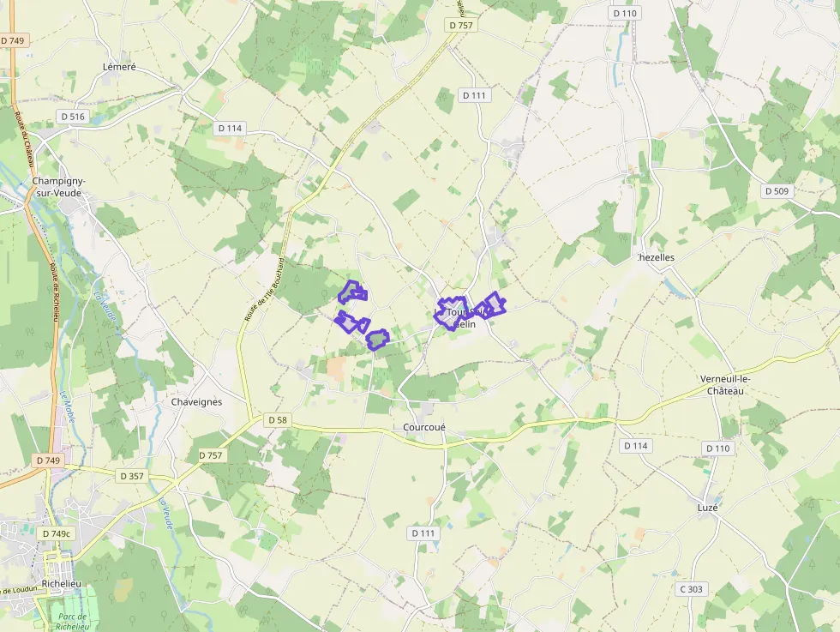Click the Richelieu town label

61,584
